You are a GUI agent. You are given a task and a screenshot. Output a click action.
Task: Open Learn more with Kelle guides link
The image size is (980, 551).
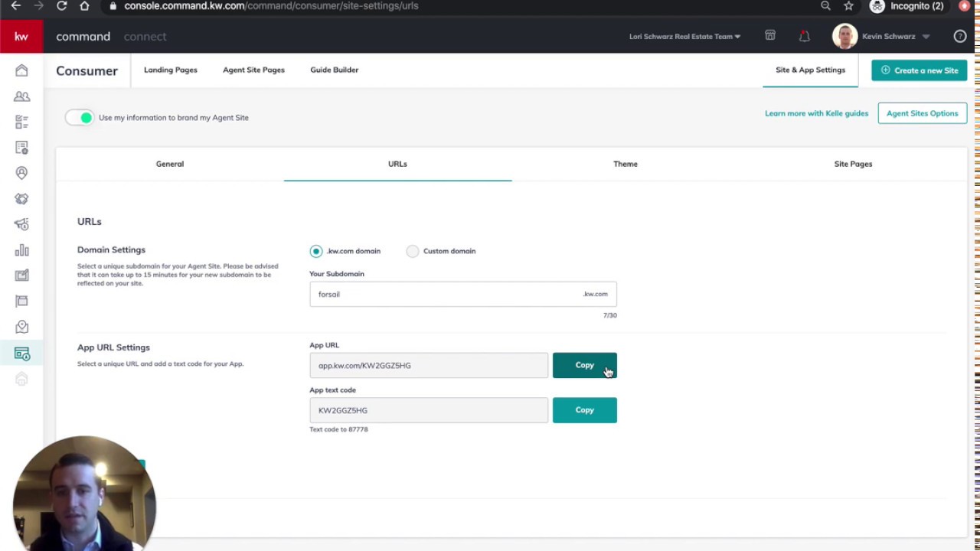816,113
